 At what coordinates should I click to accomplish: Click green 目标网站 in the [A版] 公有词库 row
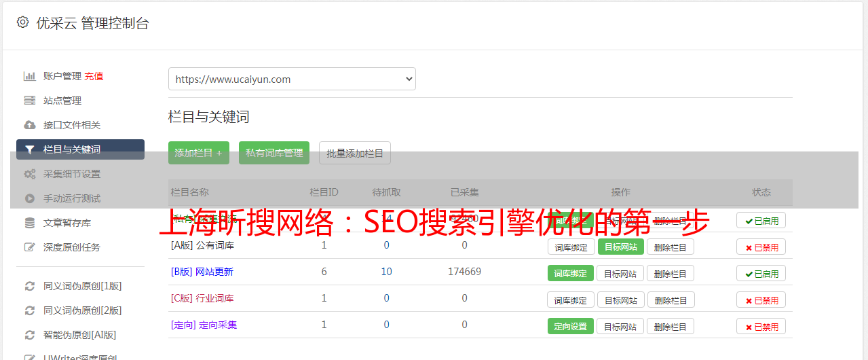coord(620,247)
